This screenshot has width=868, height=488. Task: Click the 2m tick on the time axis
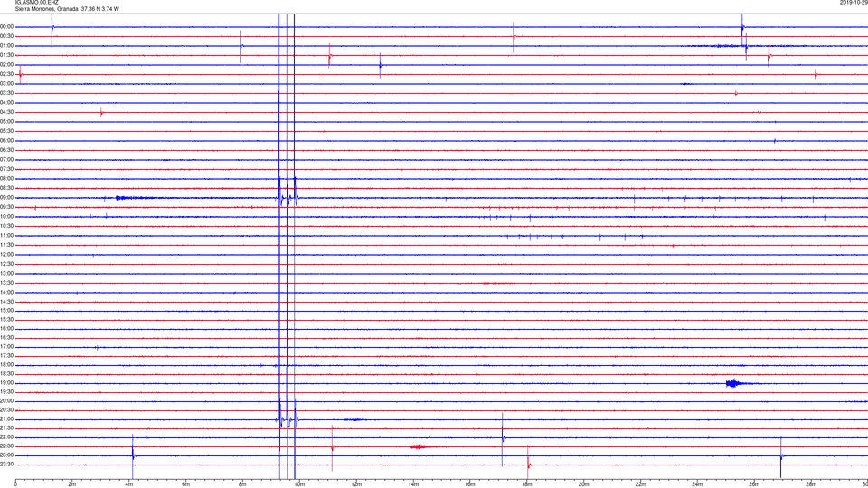point(72,484)
